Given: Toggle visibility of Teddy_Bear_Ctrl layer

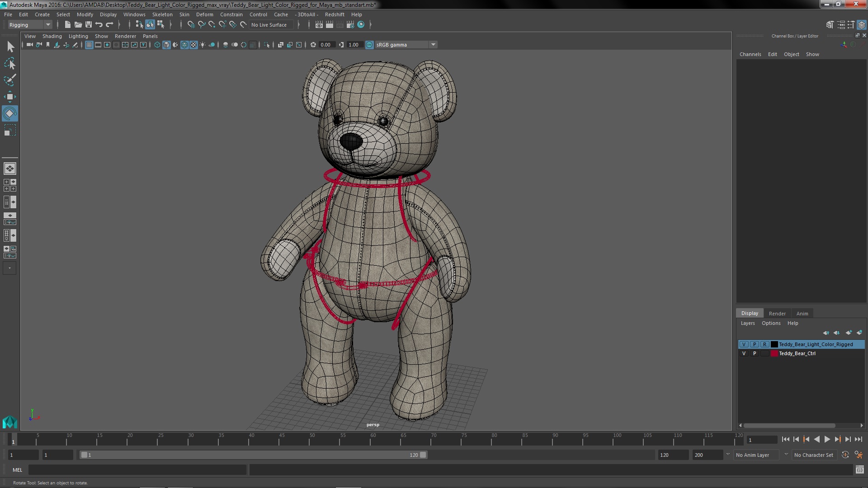Looking at the screenshot, I should (x=744, y=354).
